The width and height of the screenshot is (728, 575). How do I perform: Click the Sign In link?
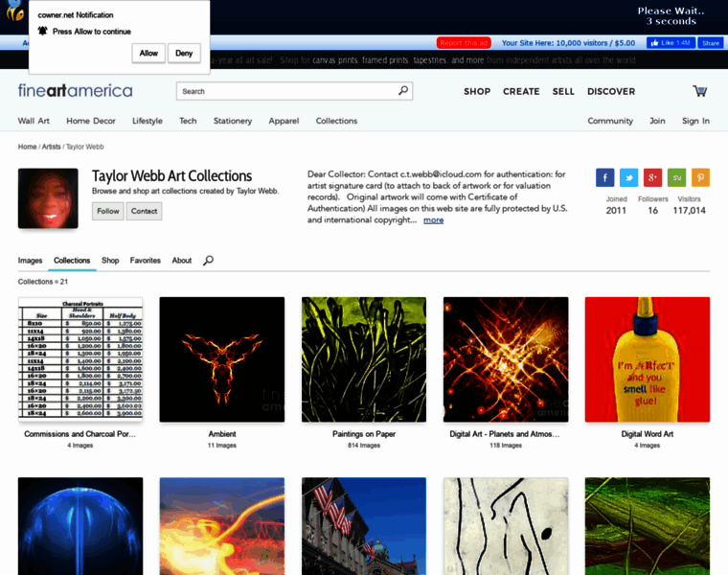tap(695, 121)
